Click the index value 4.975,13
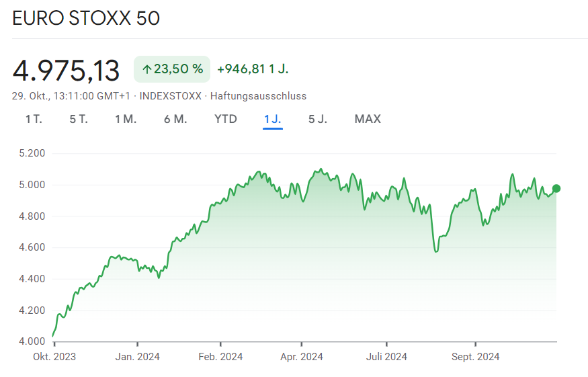The image size is (588, 377). [66, 71]
